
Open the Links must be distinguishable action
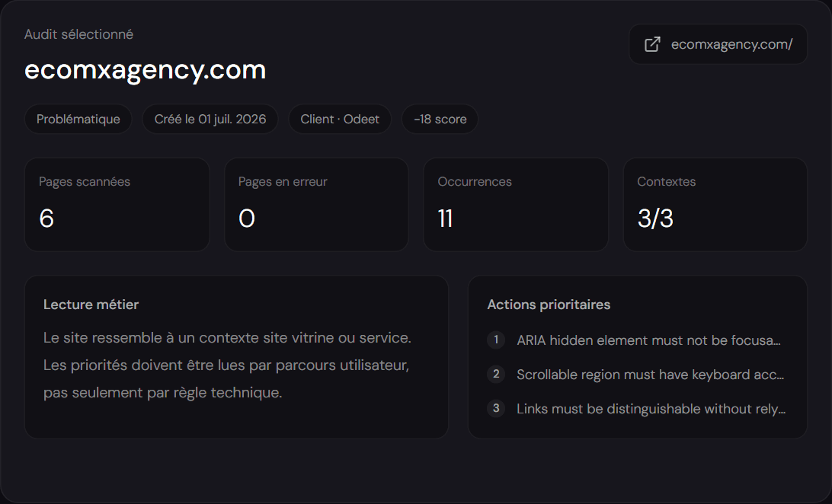click(x=637, y=409)
